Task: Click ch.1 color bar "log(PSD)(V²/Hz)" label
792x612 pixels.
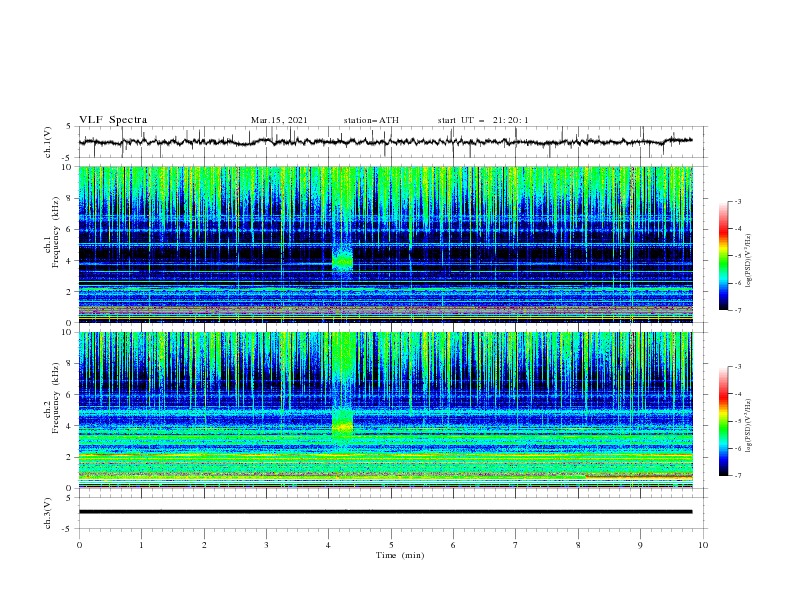Action: [748, 261]
